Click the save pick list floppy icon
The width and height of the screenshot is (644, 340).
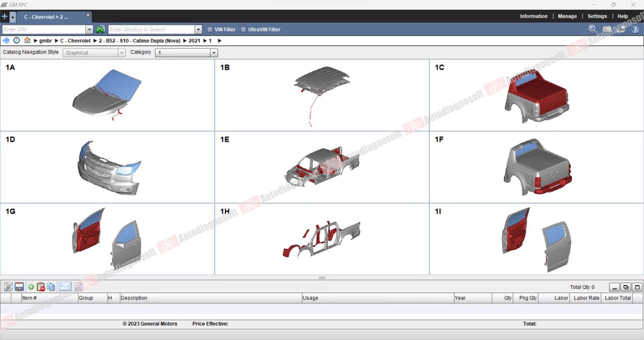click(x=19, y=286)
